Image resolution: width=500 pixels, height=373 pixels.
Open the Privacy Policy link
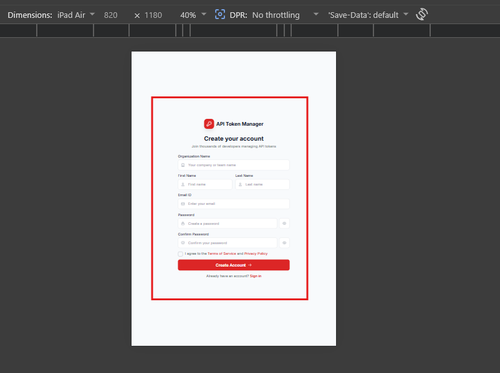[x=256, y=254]
